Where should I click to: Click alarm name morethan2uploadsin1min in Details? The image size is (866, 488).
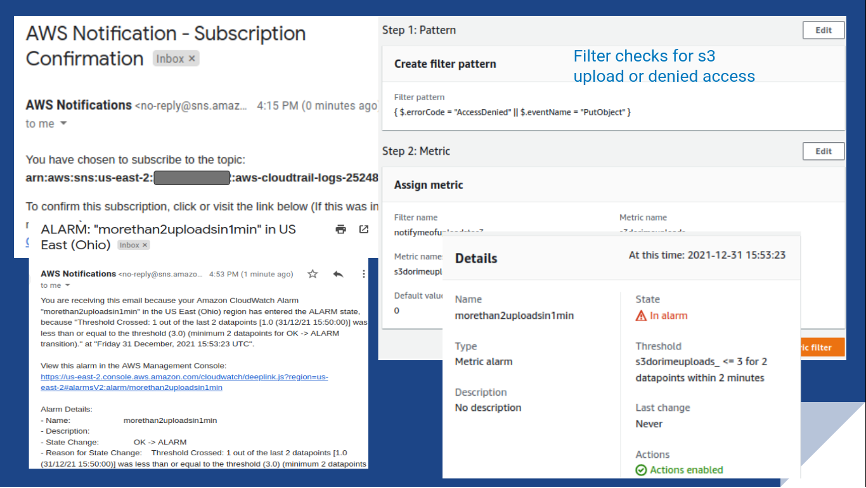coord(514,316)
